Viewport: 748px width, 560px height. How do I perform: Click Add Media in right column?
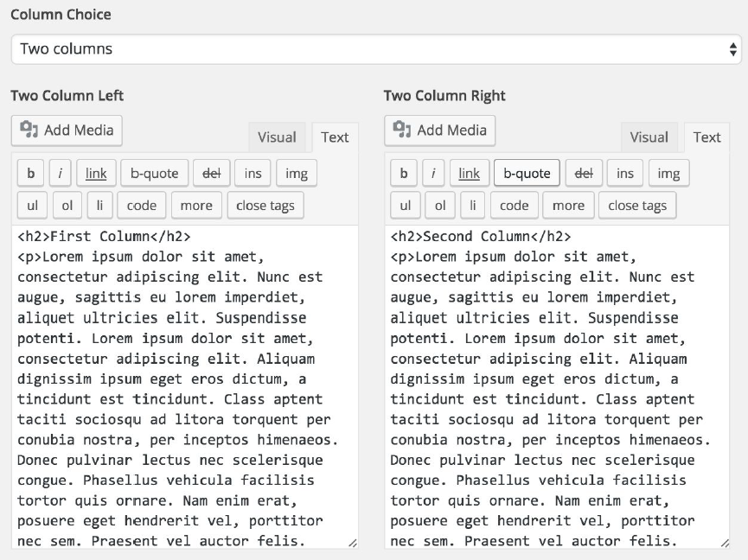440,130
